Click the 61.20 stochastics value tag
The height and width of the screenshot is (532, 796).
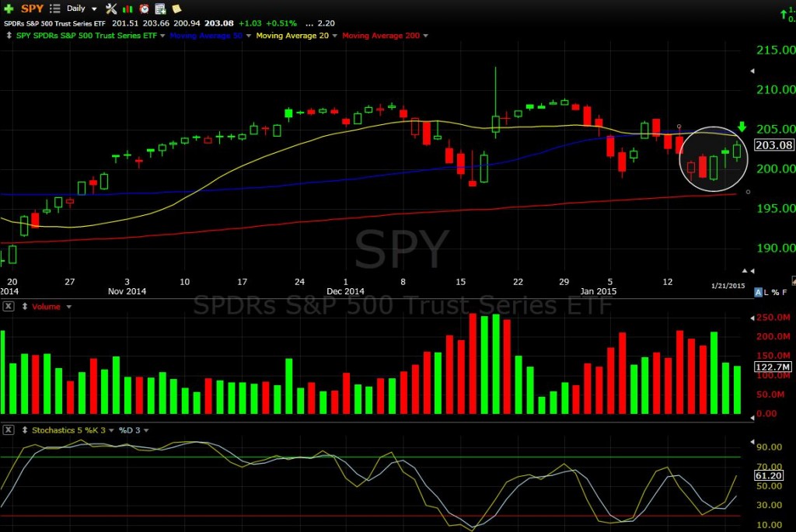point(769,475)
